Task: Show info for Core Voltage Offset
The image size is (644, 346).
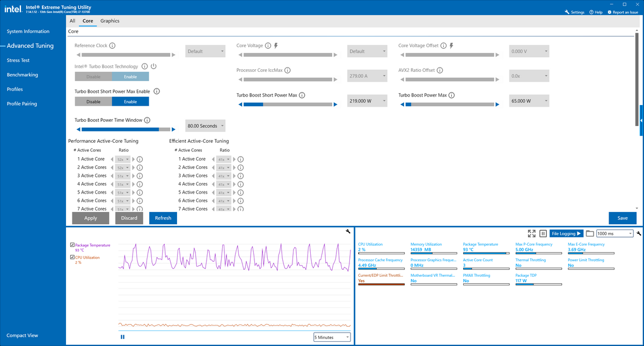Action: [x=444, y=46]
